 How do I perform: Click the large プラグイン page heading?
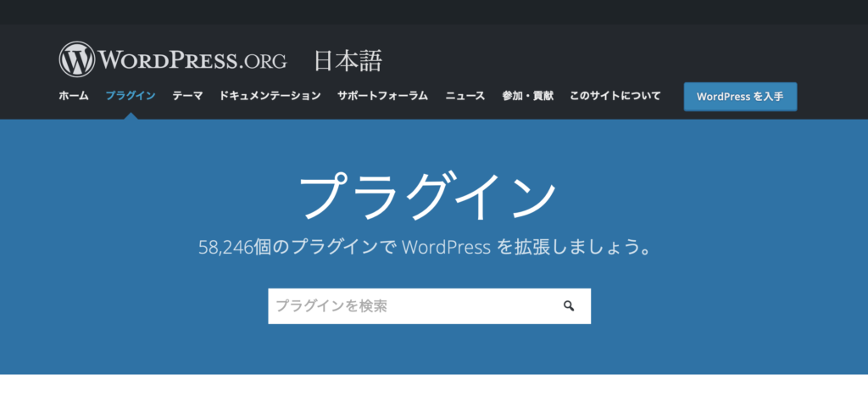coord(429,196)
